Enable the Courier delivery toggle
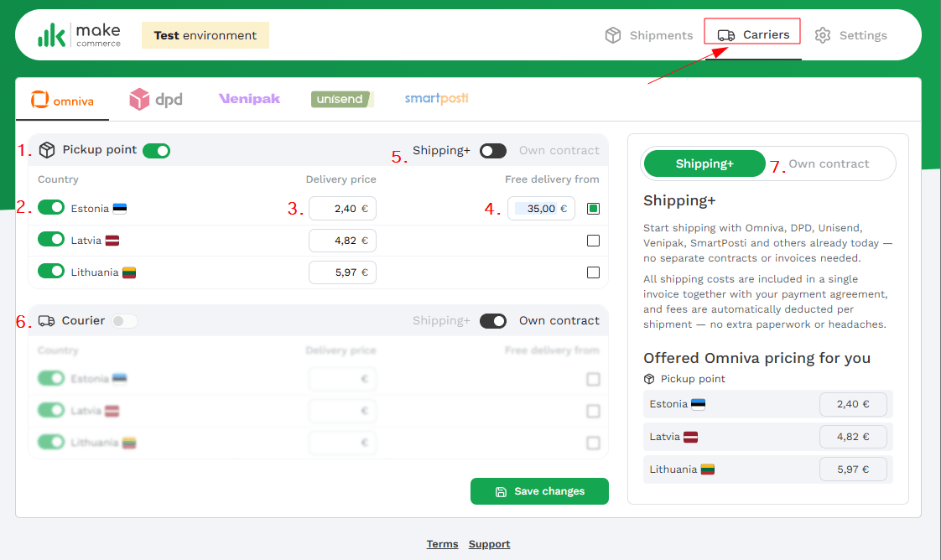Screen dimensions: 941x560 tap(124, 321)
